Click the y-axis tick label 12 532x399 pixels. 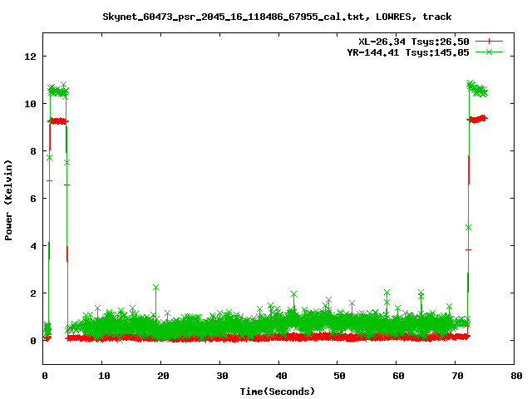(x=30, y=57)
